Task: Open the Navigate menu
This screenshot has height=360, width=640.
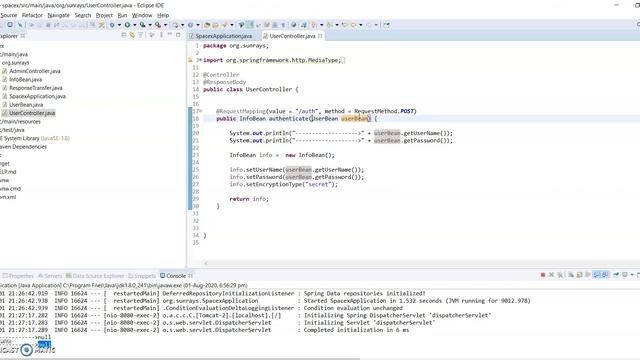Action: [58, 15]
